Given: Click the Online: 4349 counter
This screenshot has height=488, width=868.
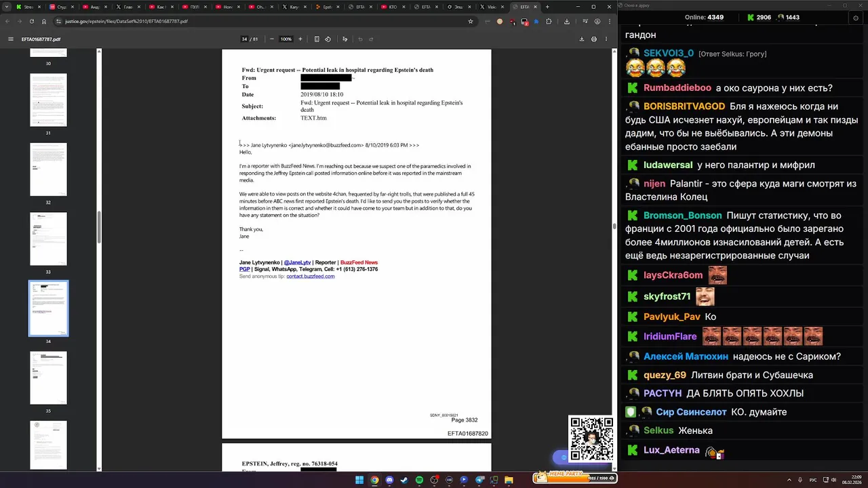Looking at the screenshot, I should point(704,17).
